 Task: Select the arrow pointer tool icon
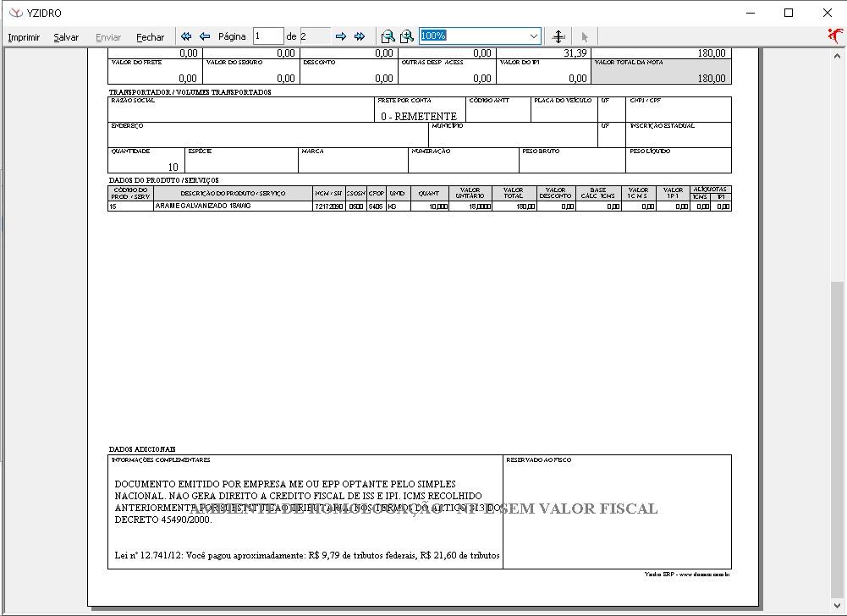[585, 36]
